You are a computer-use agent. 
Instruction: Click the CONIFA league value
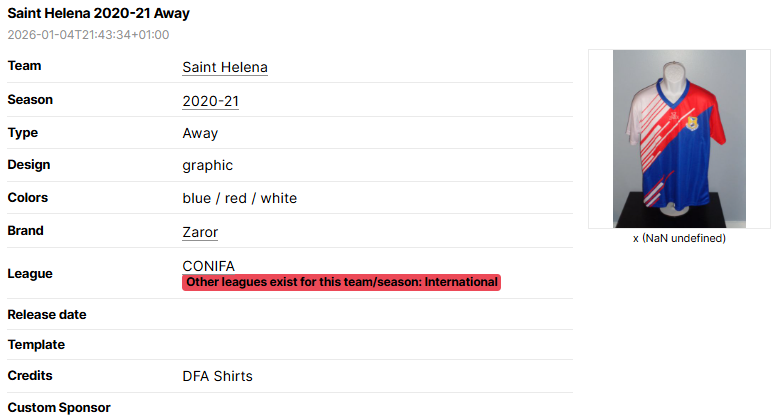[208, 265]
